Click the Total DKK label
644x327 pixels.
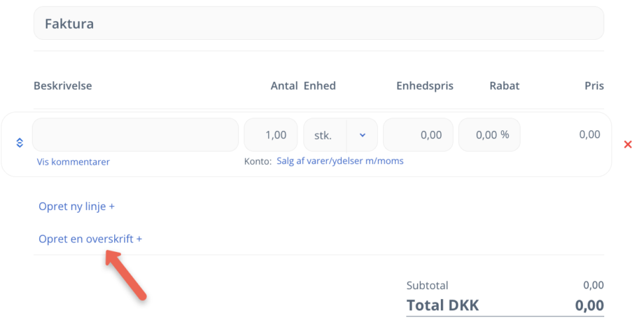click(x=442, y=305)
